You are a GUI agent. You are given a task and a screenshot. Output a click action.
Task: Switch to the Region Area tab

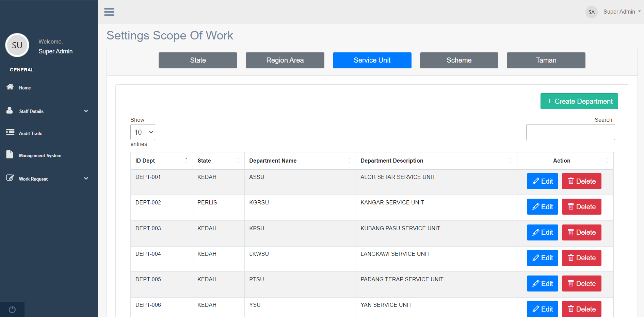285,60
